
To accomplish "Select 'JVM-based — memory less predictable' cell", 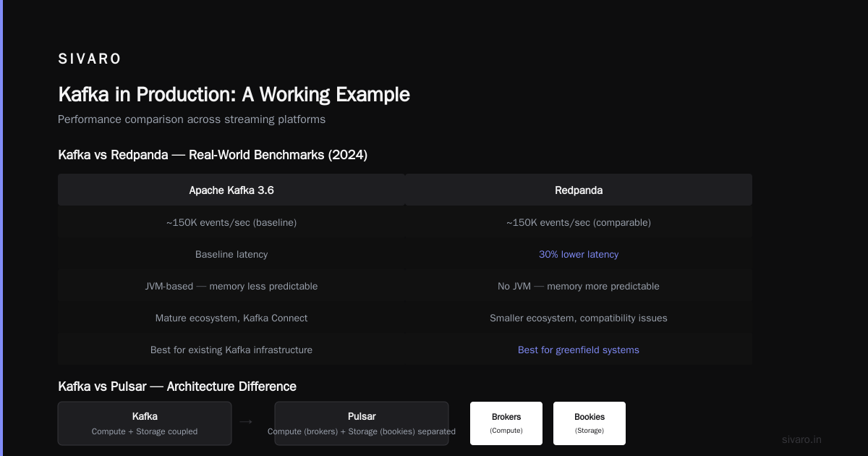I will pos(231,286).
